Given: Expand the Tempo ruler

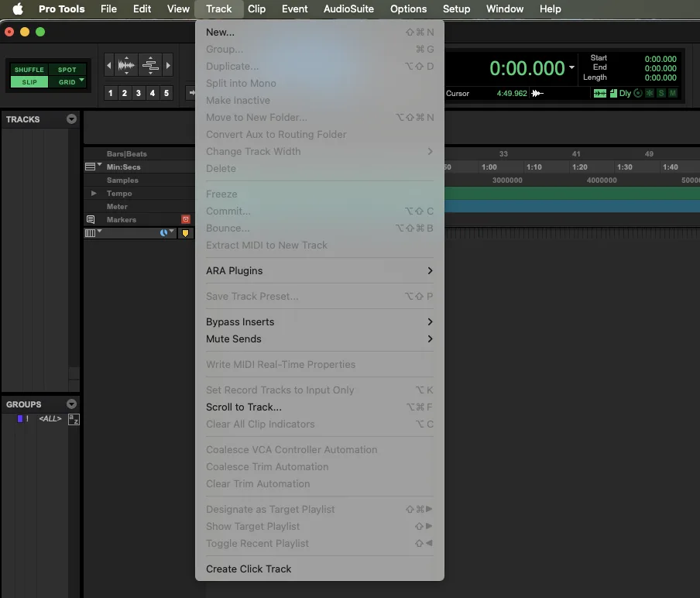Looking at the screenshot, I should [x=94, y=194].
